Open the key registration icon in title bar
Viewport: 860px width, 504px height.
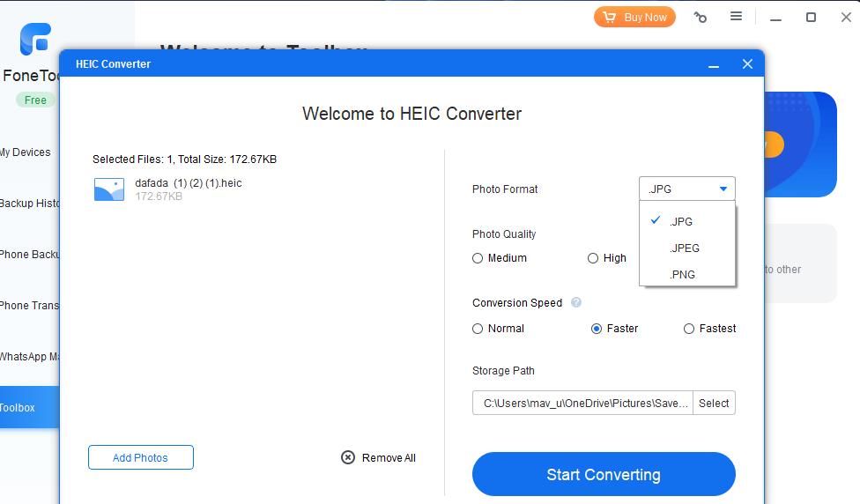pyautogui.click(x=701, y=17)
